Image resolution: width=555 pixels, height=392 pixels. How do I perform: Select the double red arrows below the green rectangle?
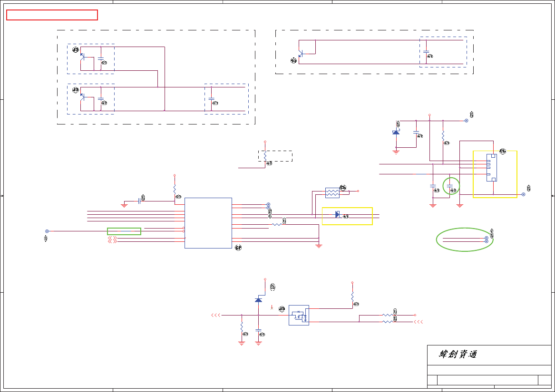point(112,240)
